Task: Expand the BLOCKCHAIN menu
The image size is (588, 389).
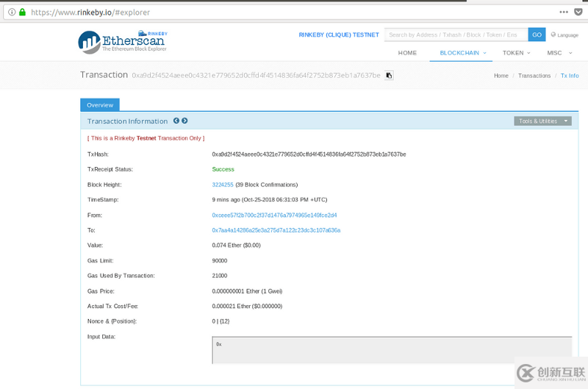Action: click(463, 53)
